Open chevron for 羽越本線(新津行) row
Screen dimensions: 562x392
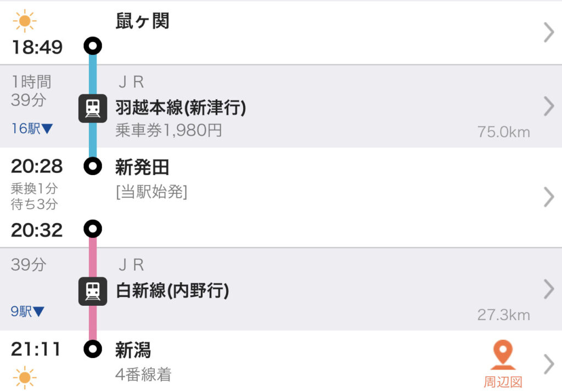click(548, 106)
